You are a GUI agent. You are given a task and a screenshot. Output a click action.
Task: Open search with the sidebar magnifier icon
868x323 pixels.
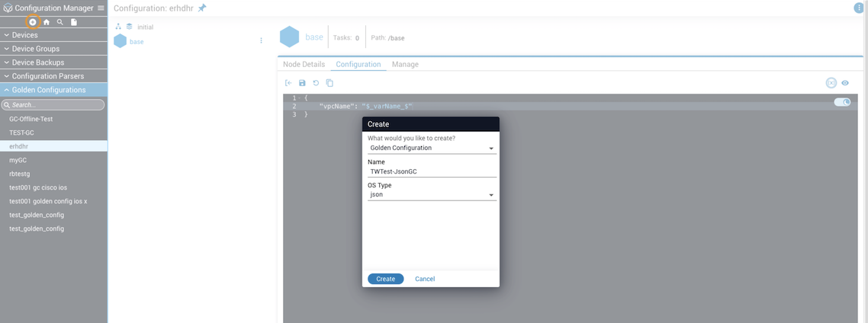(x=59, y=21)
